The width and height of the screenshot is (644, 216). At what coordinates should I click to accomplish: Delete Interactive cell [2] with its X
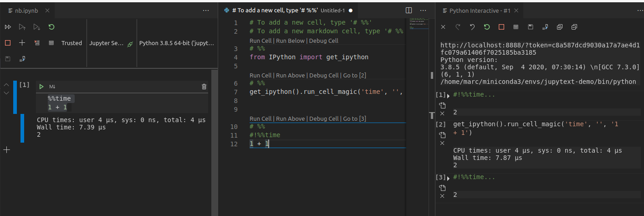tap(442, 143)
